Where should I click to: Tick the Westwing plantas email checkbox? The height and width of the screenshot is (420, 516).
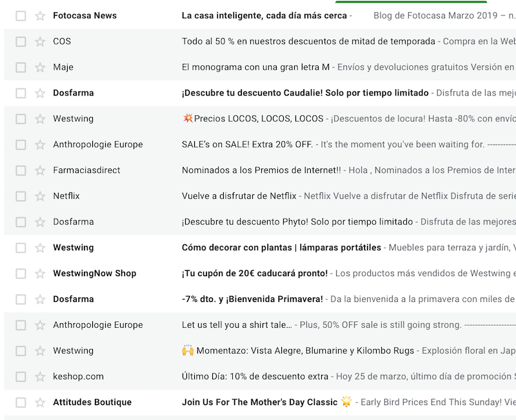(21, 248)
